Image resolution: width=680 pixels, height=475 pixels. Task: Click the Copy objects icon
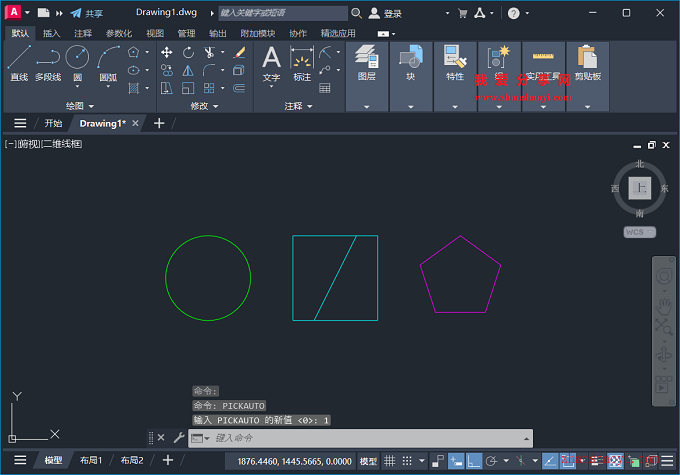(x=167, y=70)
